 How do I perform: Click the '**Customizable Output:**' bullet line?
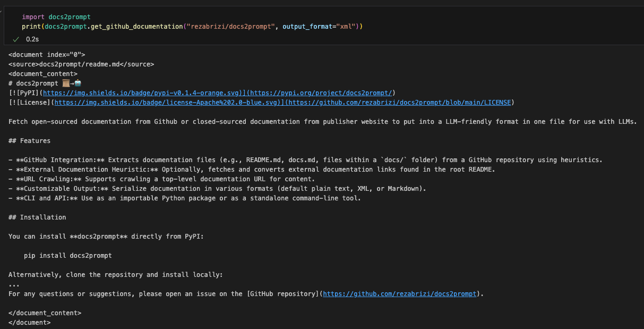pos(218,189)
